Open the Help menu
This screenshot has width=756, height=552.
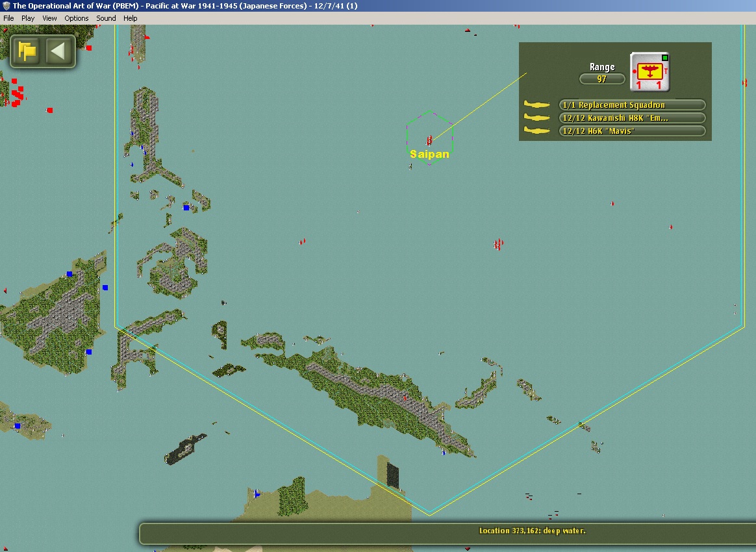tap(130, 18)
